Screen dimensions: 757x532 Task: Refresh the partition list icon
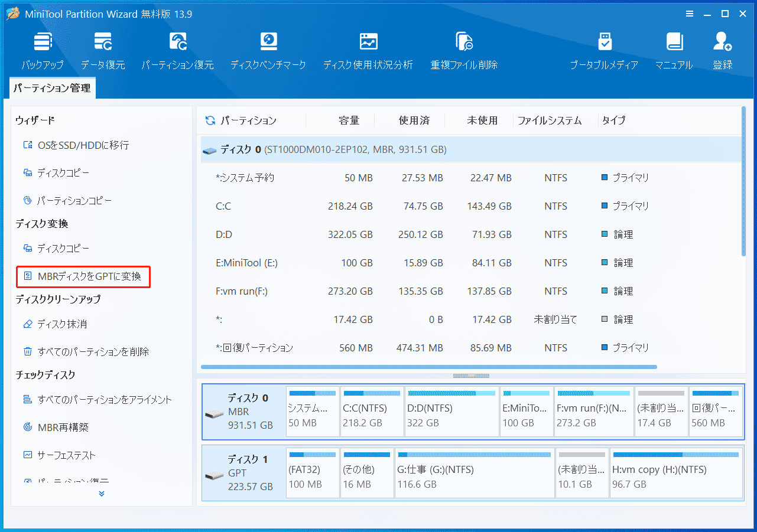click(210, 120)
